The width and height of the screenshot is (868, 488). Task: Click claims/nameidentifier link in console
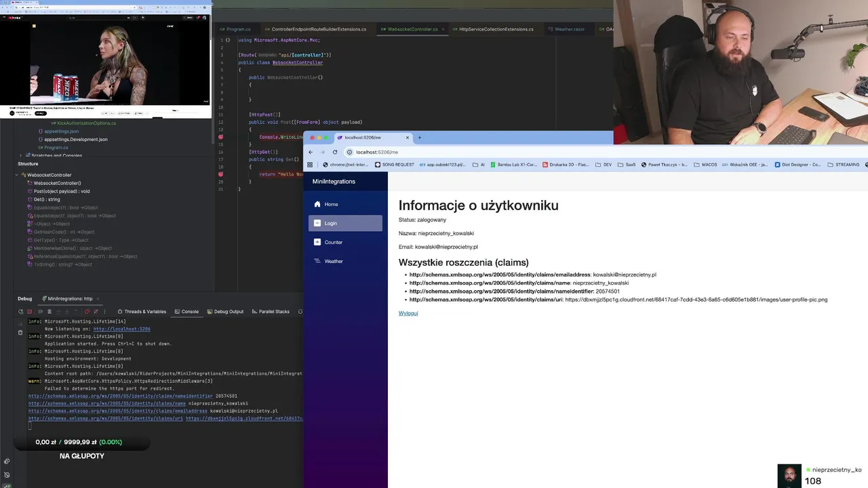pyautogui.click(x=121, y=396)
